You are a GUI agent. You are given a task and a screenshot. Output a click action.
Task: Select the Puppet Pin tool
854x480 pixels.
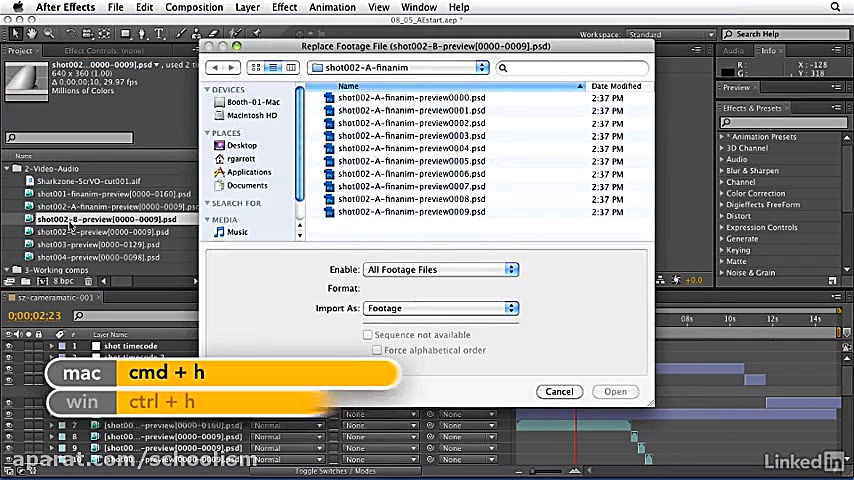[257, 33]
